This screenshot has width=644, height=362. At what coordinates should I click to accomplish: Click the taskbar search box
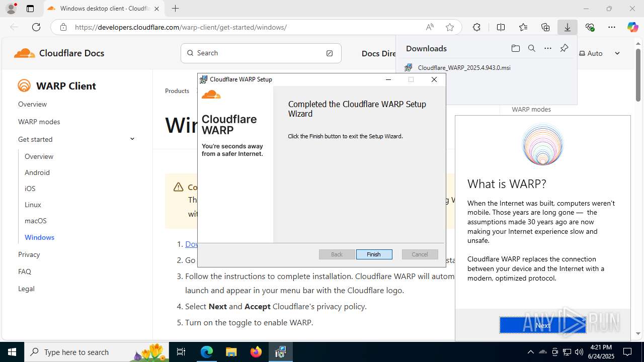tap(97, 352)
